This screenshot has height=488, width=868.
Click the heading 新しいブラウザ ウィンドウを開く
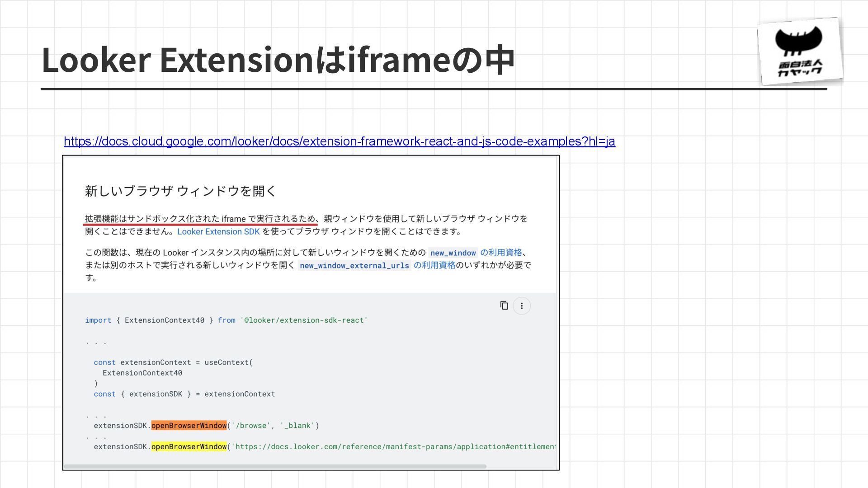point(180,191)
